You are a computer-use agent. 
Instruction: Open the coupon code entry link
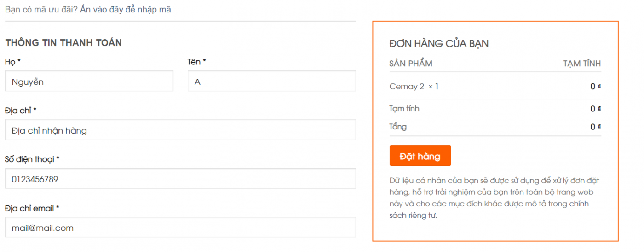click(x=126, y=9)
